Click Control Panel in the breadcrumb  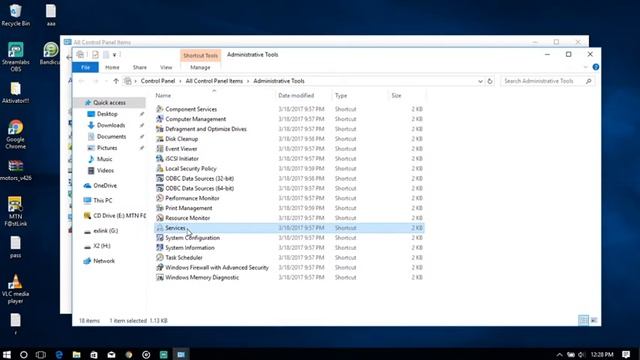tap(158, 81)
